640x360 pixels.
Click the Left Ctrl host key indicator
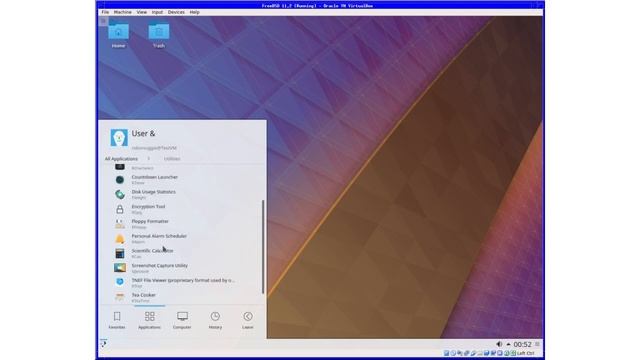tap(526, 353)
